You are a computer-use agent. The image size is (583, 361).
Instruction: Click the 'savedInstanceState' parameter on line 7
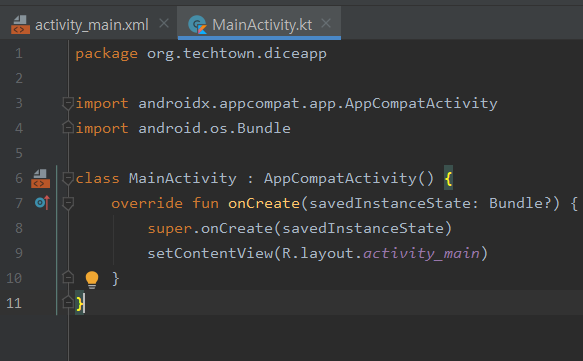tap(390, 203)
